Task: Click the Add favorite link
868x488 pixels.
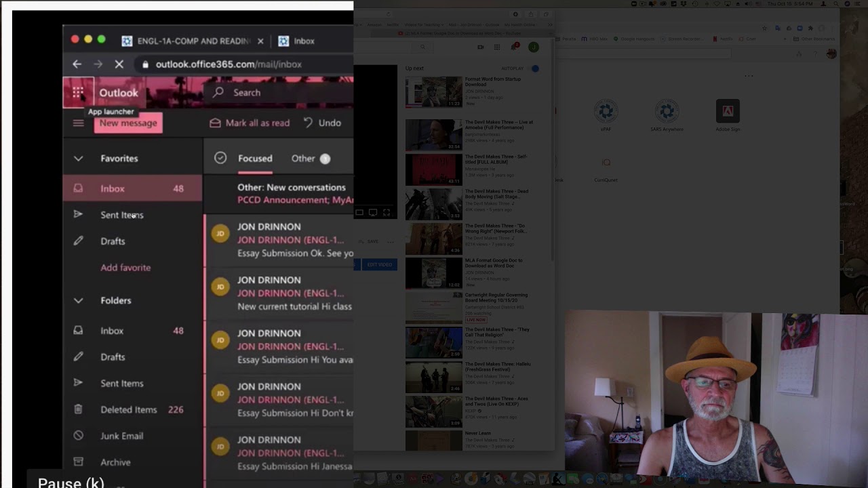Action: point(125,268)
